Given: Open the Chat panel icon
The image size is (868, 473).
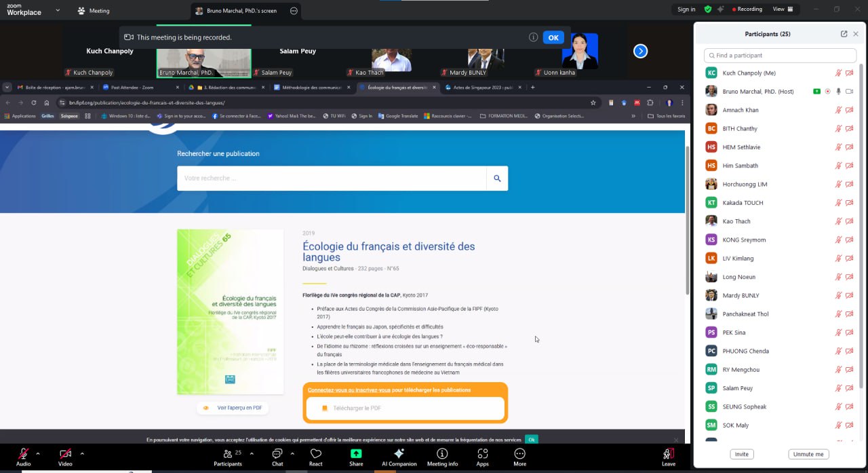Looking at the screenshot, I should (277, 454).
